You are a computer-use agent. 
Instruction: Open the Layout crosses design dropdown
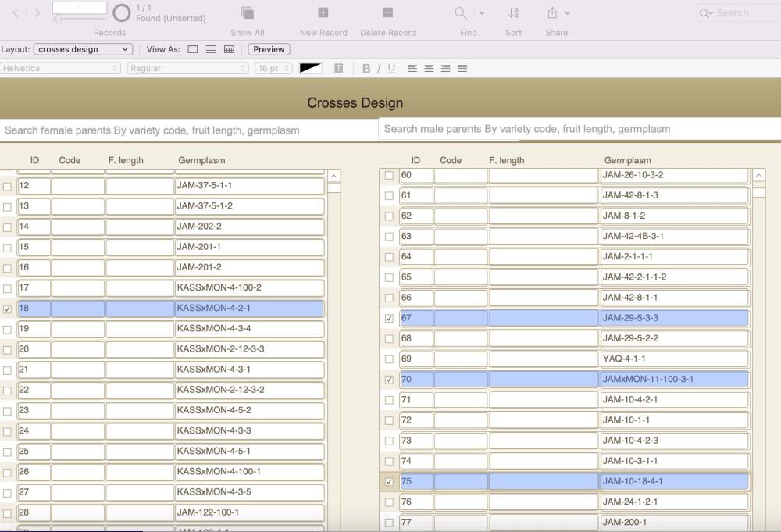coord(82,49)
